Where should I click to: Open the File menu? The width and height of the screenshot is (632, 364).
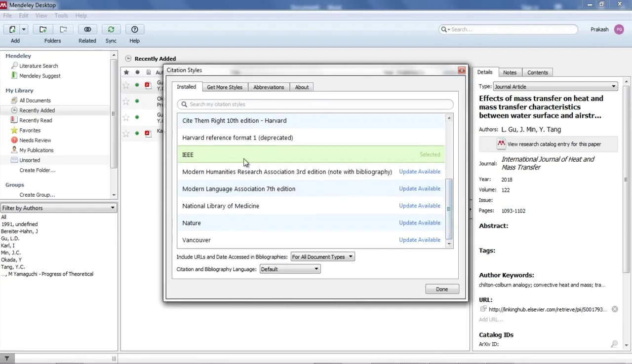pyautogui.click(x=7, y=16)
